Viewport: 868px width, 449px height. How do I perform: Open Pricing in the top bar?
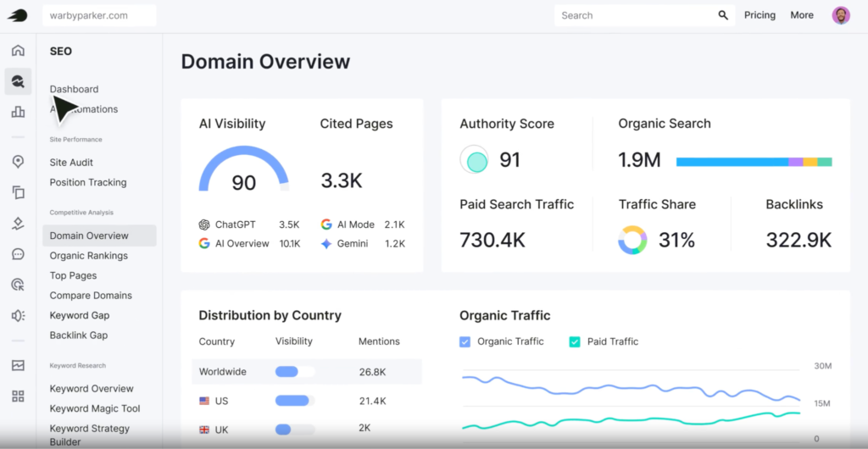(x=759, y=15)
